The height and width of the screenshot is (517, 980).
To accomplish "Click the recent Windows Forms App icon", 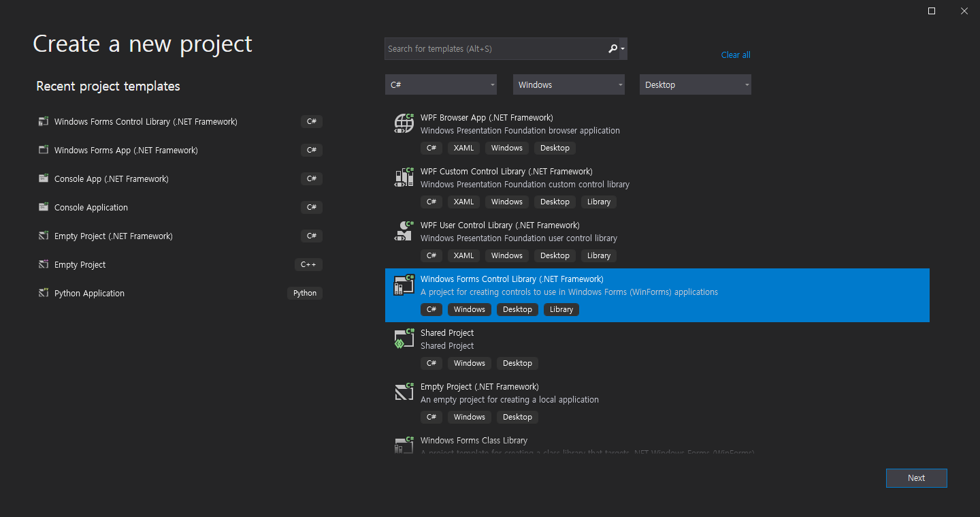I will (x=44, y=151).
